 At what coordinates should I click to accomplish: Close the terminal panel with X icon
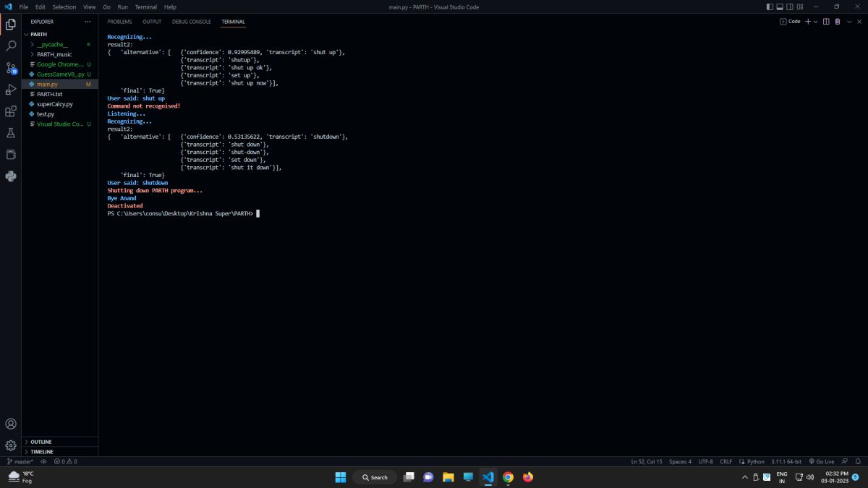pyautogui.click(x=858, y=22)
